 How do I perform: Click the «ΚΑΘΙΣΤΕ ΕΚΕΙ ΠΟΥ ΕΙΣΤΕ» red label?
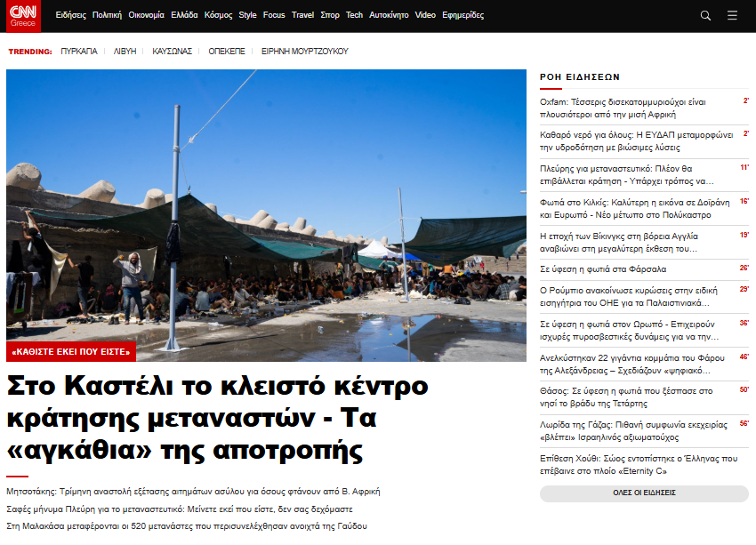click(71, 352)
